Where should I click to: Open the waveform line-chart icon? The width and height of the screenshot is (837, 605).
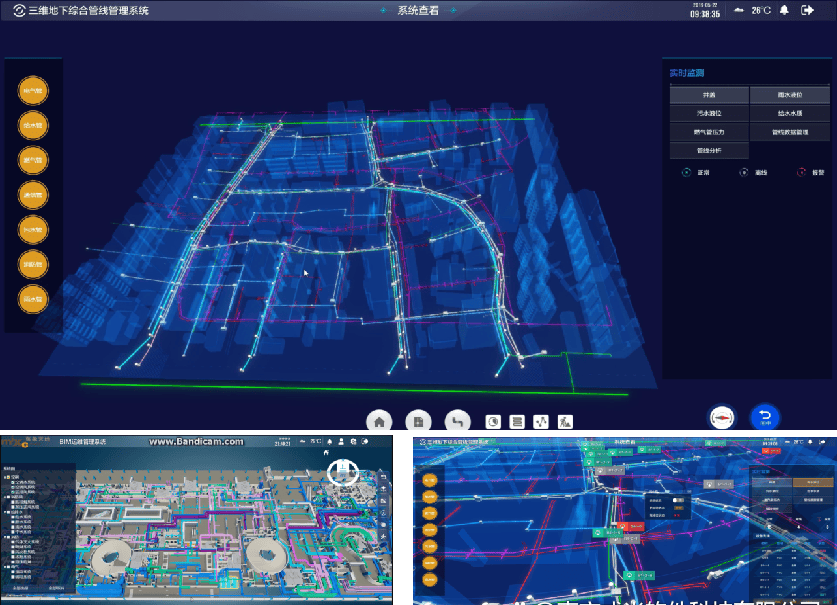point(541,421)
